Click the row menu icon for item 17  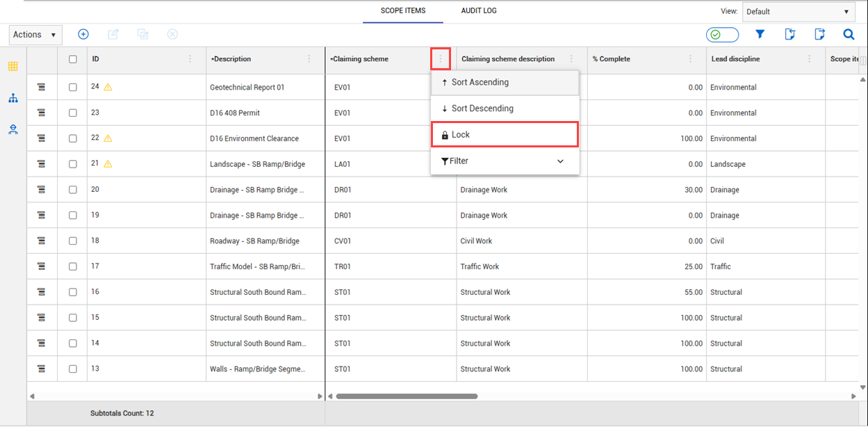pyautogui.click(x=41, y=266)
